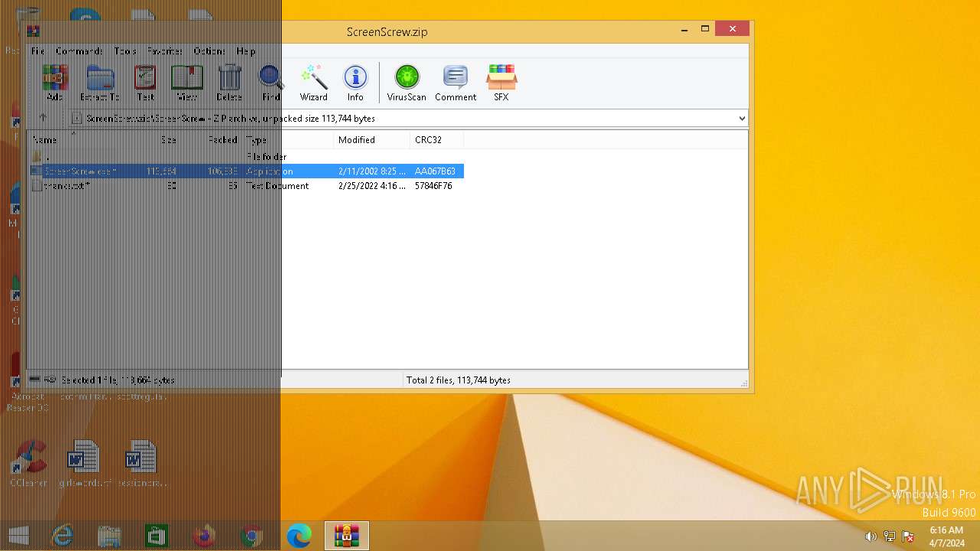Screen dimensions: 980x551
Task: Click status text 'Total 2 files, 113,744 bytes'
Action: click(458, 380)
